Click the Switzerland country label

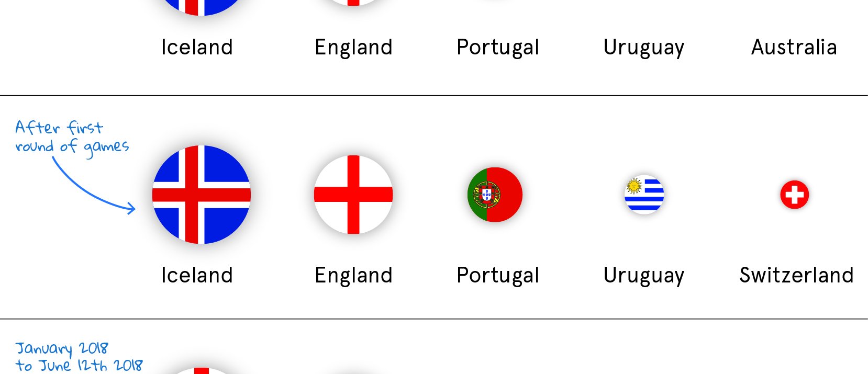pos(796,275)
